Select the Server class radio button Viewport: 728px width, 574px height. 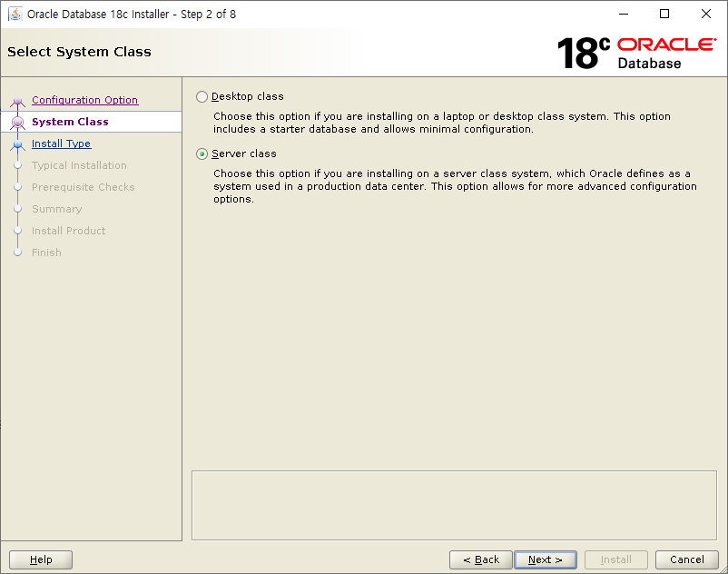pos(202,153)
